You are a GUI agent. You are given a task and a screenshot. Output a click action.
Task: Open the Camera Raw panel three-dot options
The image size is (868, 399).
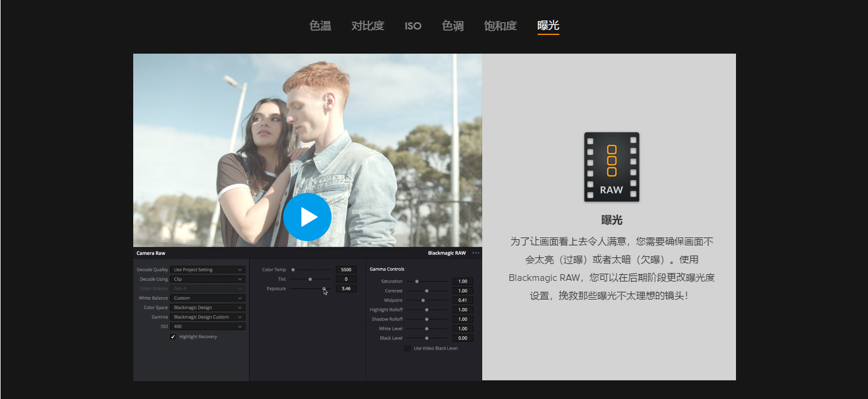coord(476,253)
